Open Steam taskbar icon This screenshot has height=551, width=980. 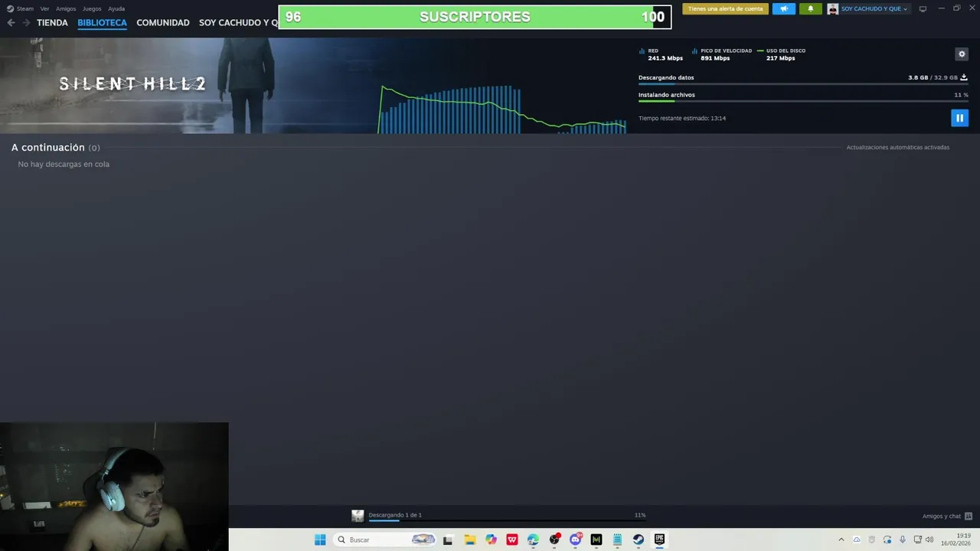click(639, 540)
